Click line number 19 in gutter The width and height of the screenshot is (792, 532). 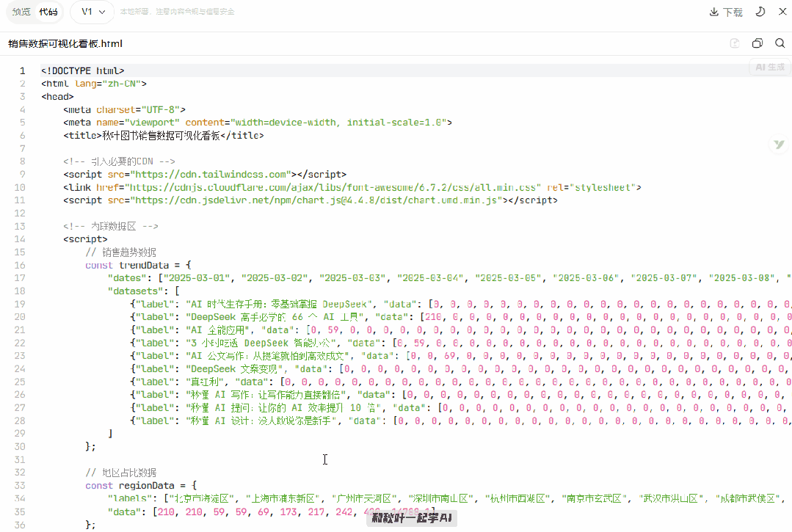point(20,304)
